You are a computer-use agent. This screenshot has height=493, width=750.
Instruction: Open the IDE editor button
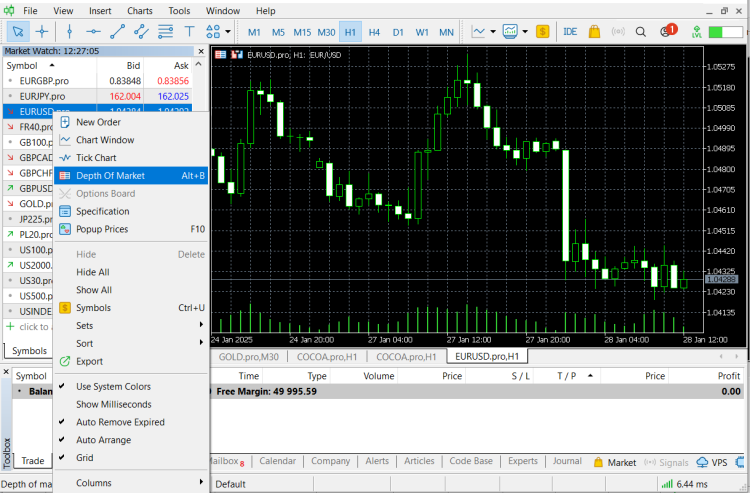(x=570, y=31)
